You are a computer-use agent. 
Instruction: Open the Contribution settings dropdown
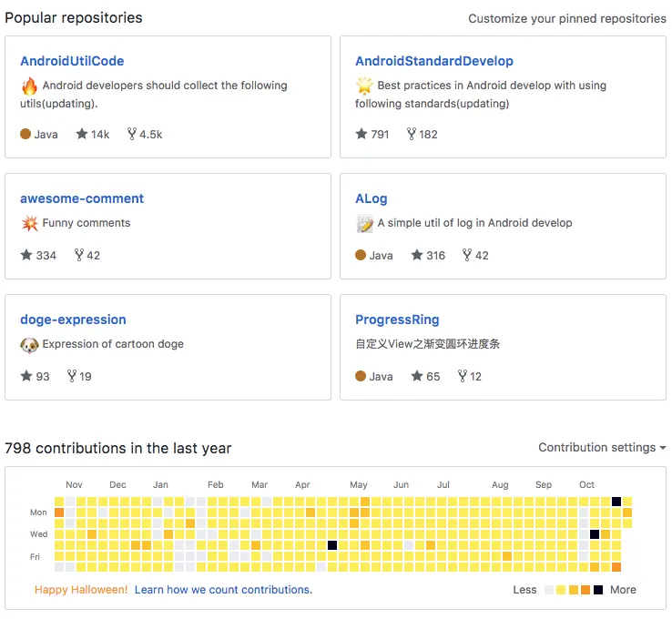(602, 448)
